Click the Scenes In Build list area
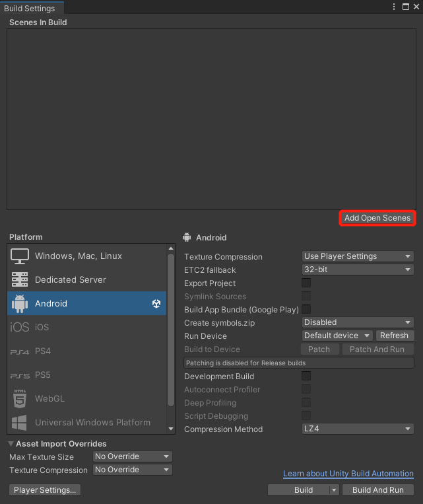Image resolution: width=423 pixels, height=504 pixels. tap(211, 120)
